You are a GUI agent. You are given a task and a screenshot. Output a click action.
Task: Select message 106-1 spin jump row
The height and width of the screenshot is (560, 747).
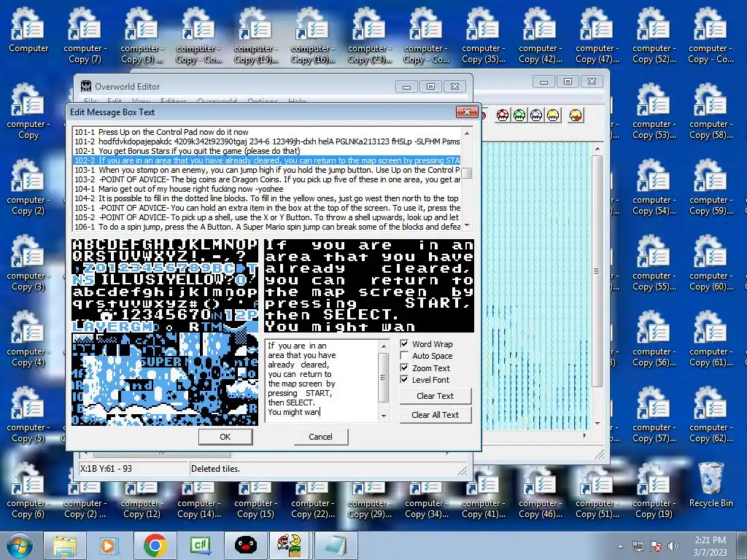pos(267,227)
